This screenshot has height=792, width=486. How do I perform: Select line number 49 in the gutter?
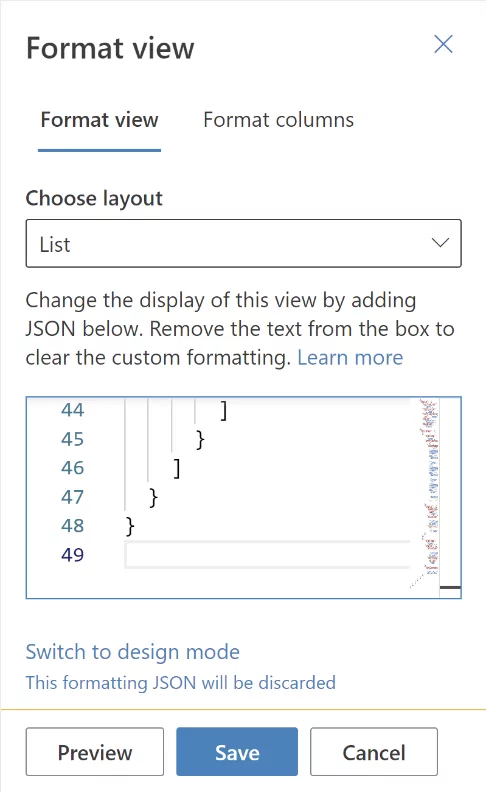pos(72,555)
